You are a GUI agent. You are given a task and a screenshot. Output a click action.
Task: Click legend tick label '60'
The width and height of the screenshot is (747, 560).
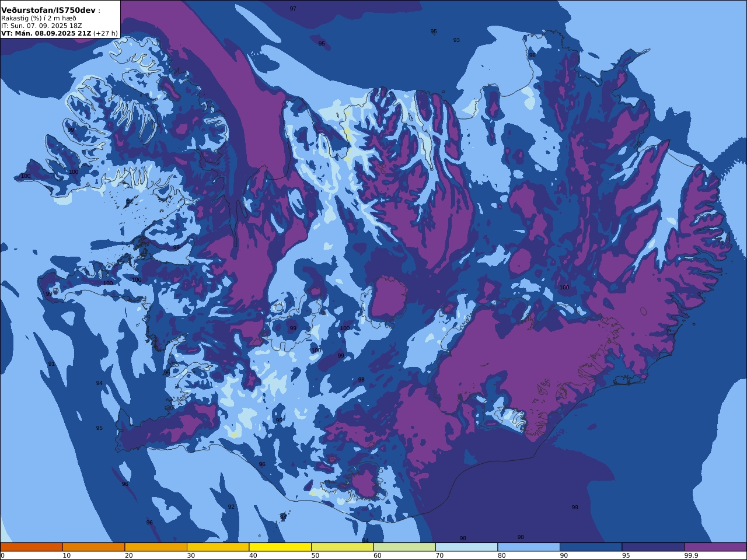377,555
